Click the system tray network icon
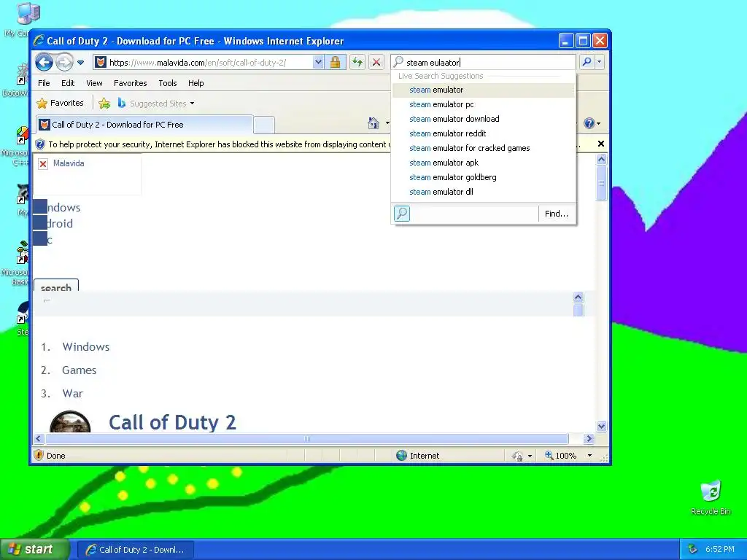The width and height of the screenshot is (747, 560). (693, 549)
